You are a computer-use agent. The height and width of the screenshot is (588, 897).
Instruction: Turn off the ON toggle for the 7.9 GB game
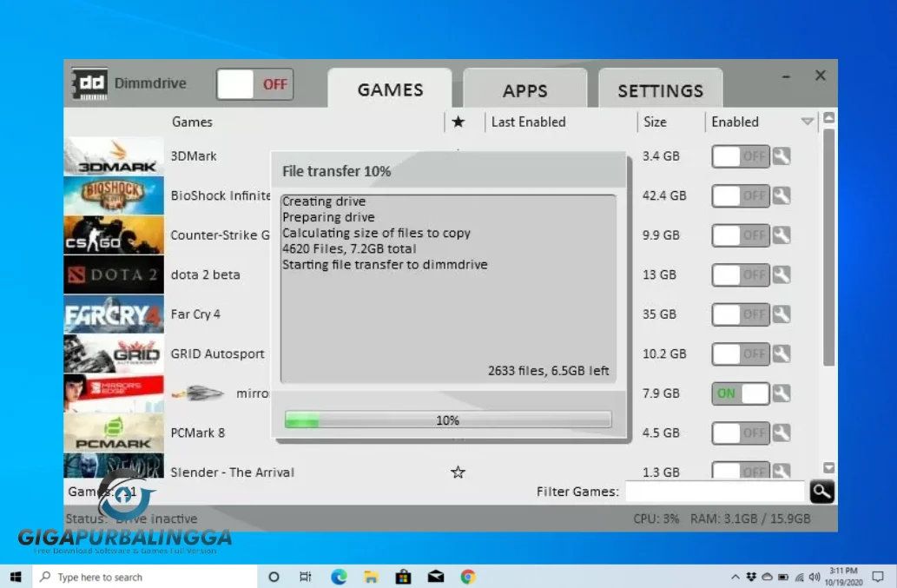(x=740, y=393)
